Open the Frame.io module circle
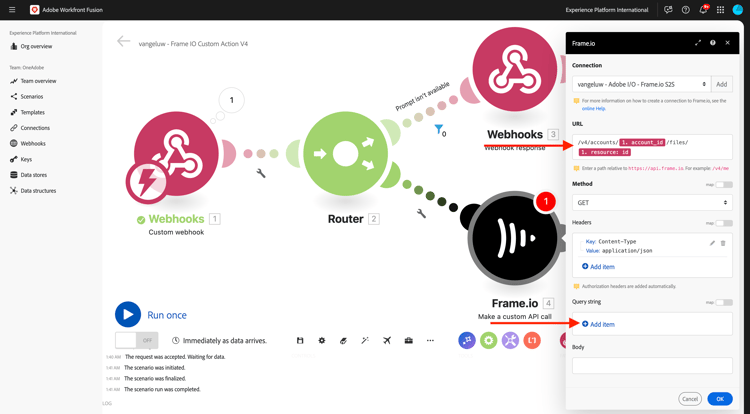This screenshot has width=750, height=414. pos(514,238)
